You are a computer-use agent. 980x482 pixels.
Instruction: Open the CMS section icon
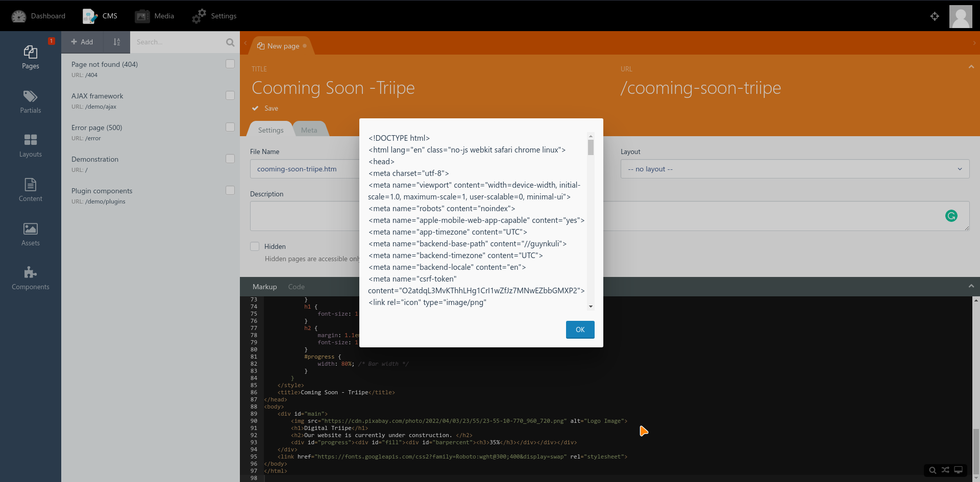(x=90, y=16)
